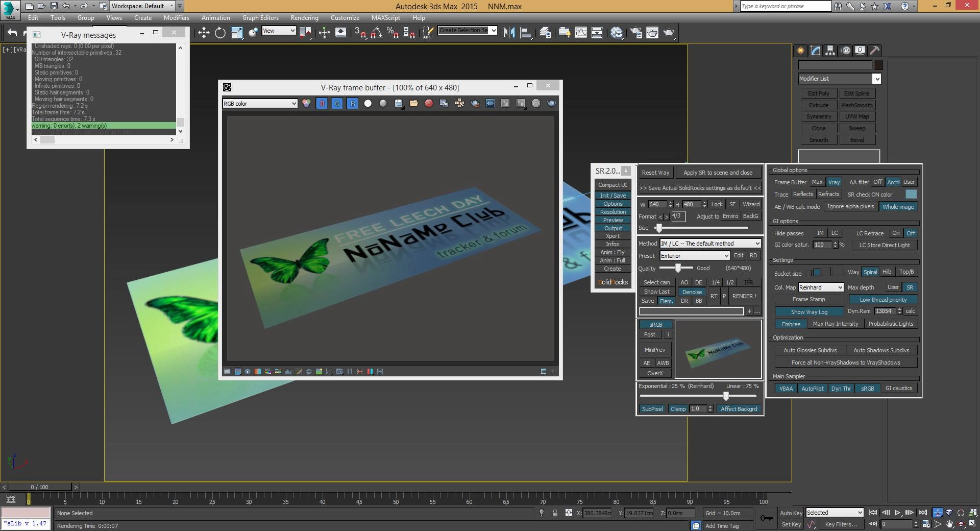
Task: Load image folder icon in frame buffer
Action: pyautogui.click(x=413, y=103)
